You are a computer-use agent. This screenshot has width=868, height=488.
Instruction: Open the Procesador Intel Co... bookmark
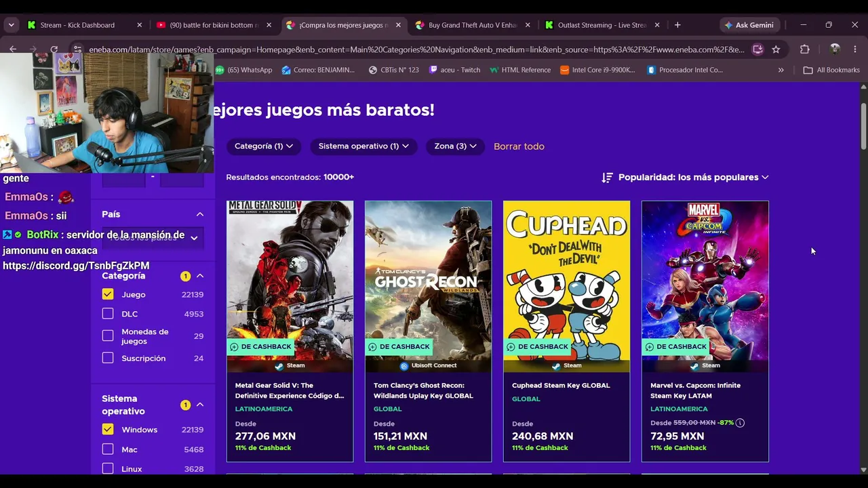click(685, 70)
